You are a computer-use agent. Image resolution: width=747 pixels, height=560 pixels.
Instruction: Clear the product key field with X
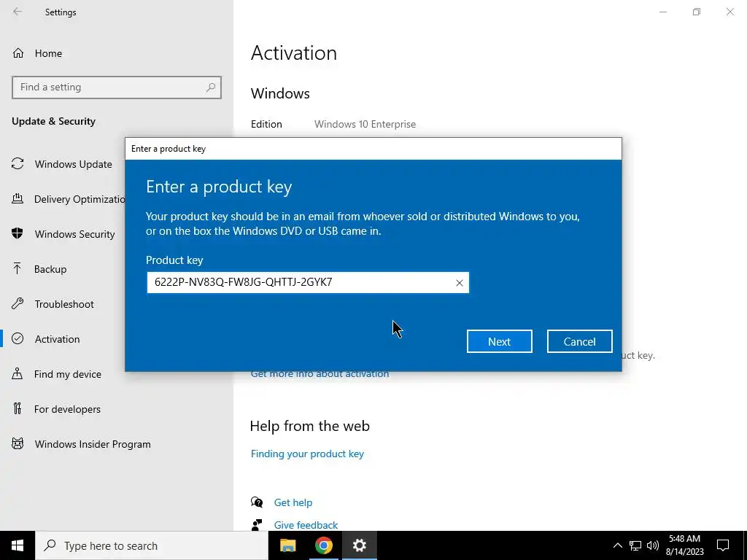tap(460, 283)
